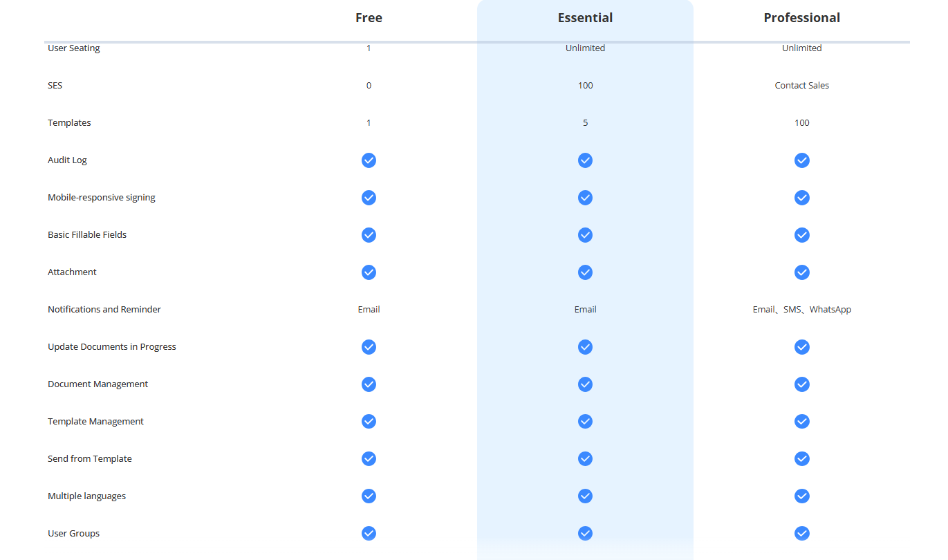Click Audit Log checkmark in Free column
Image resolution: width=948 pixels, height=560 pixels.
click(x=369, y=160)
